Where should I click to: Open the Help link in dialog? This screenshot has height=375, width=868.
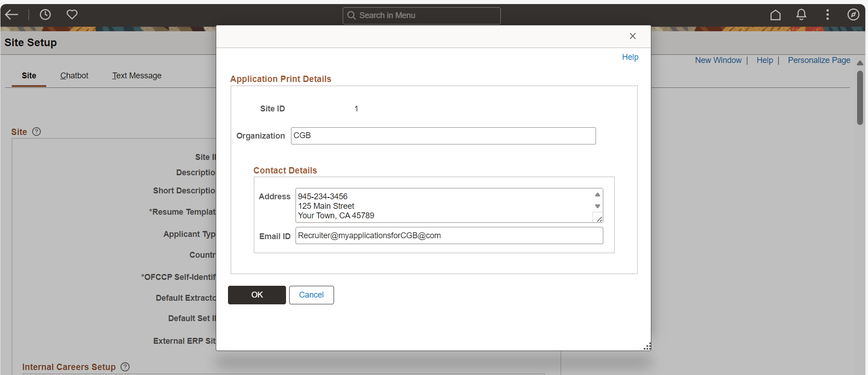pos(630,57)
